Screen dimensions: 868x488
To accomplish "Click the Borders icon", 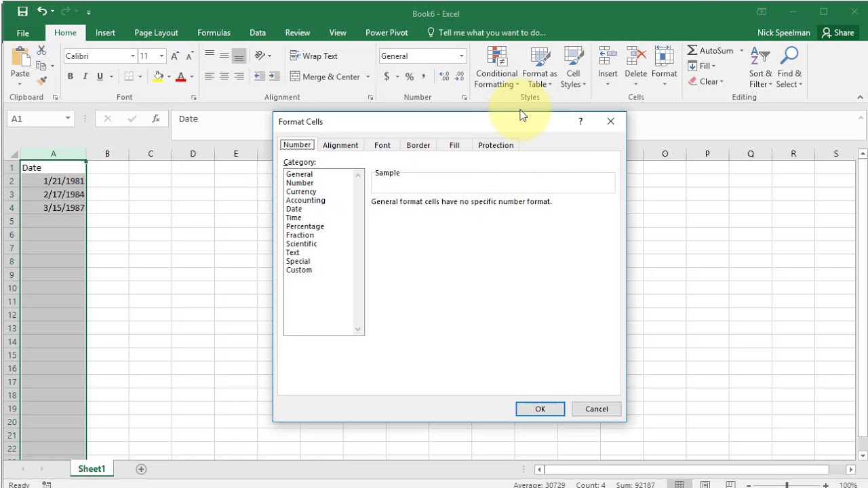I will [129, 77].
